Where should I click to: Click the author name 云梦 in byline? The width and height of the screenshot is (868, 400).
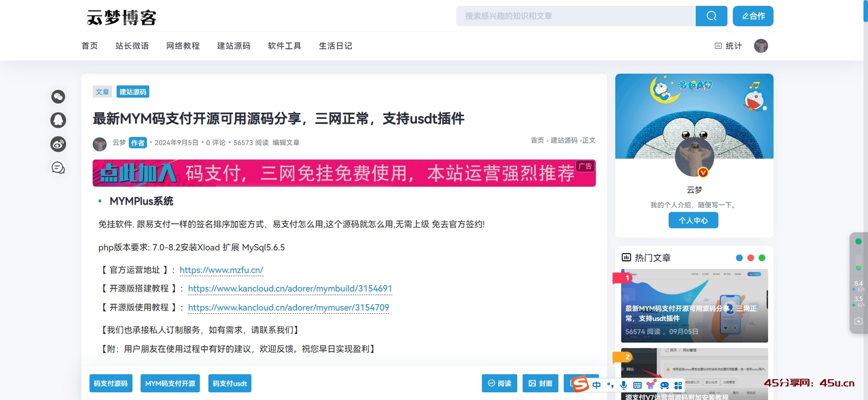(119, 142)
